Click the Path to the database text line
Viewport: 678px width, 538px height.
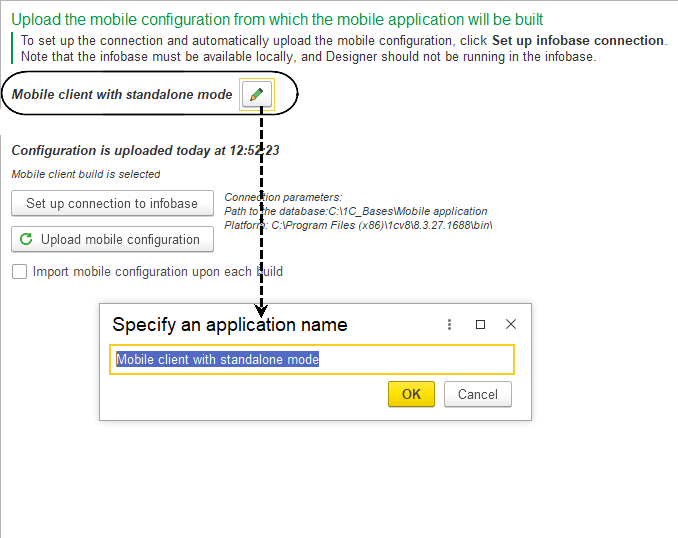tap(355, 211)
